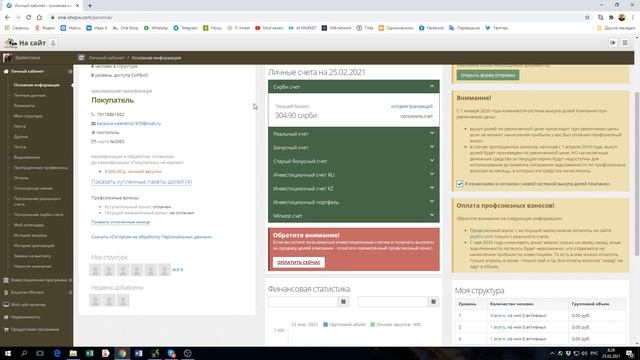Open the Facebook bookmark
Viewport: 640px width, 360px height.
(431, 28)
